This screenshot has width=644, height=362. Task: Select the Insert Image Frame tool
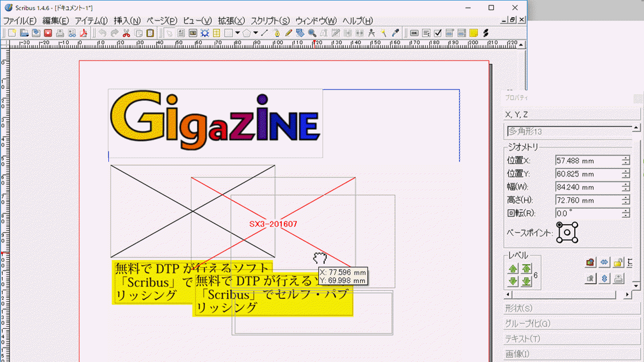click(x=193, y=33)
